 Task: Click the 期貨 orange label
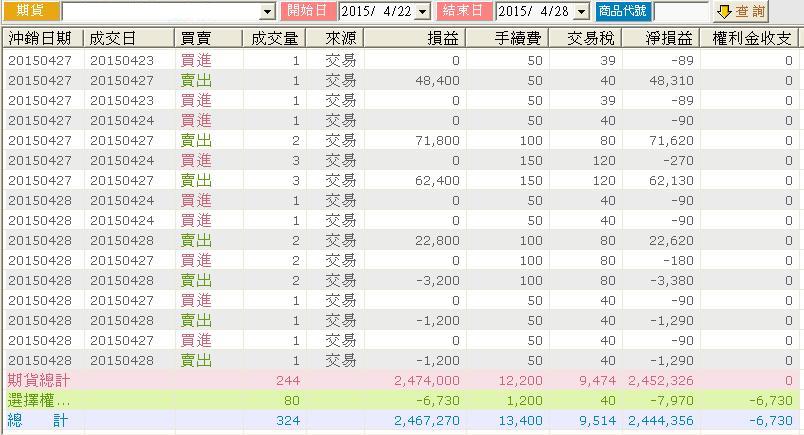pos(30,11)
